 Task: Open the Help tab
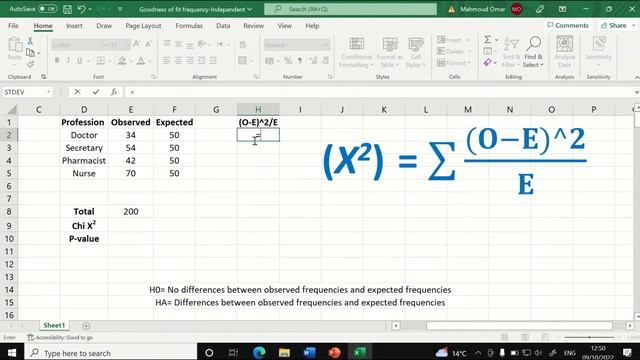click(x=312, y=26)
